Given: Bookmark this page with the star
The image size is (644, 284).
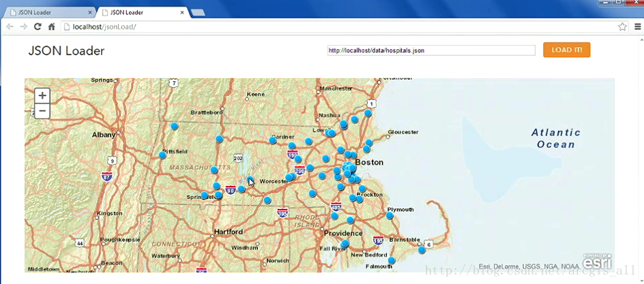Looking at the screenshot, I should (x=622, y=27).
